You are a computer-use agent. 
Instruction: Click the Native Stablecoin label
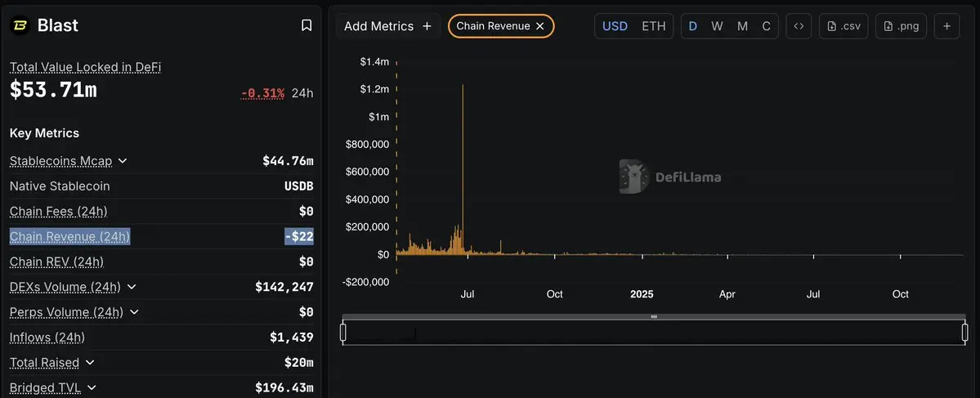click(x=60, y=186)
